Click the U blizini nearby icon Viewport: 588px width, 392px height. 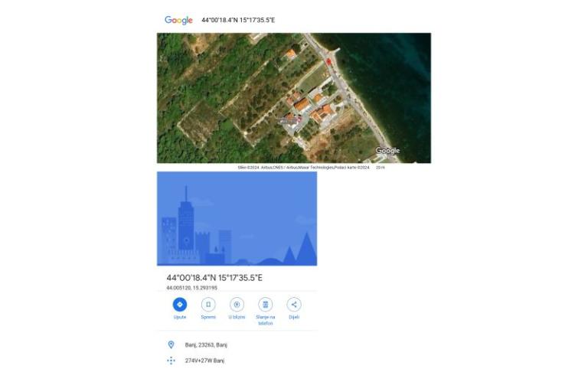(x=237, y=304)
